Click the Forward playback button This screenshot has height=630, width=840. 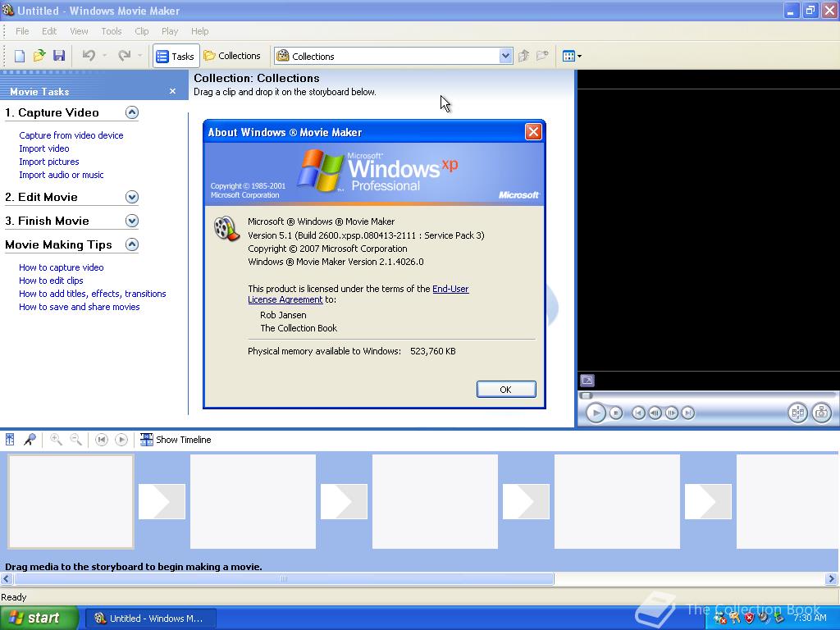688,413
